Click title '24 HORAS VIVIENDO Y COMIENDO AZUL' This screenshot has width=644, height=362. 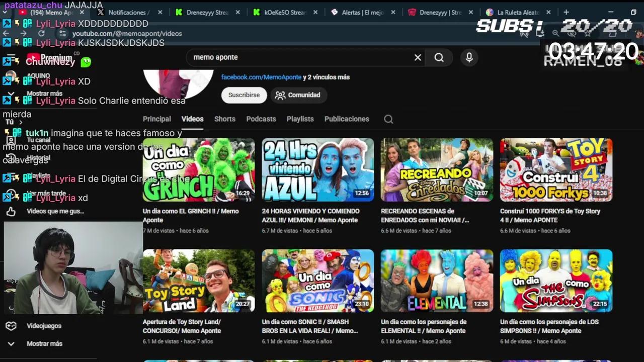tap(310, 216)
